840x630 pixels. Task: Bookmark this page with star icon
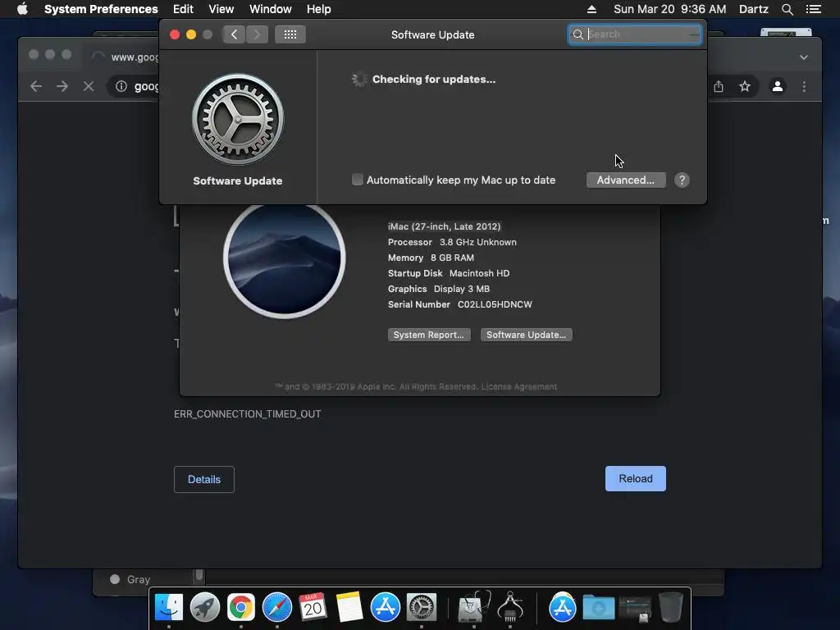745,86
